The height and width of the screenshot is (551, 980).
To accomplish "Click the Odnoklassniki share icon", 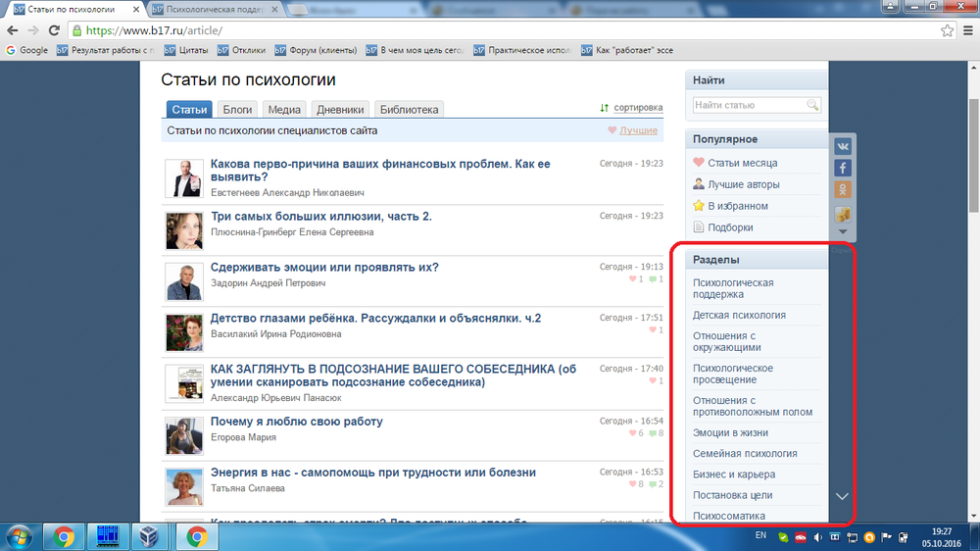I will [842, 190].
